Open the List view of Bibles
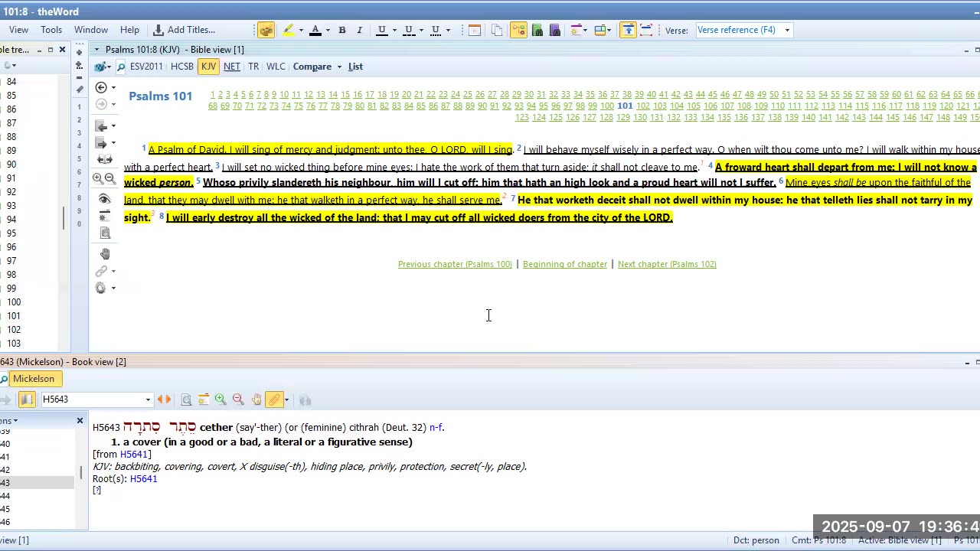The image size is (980, 551). [x=355, y=67]
